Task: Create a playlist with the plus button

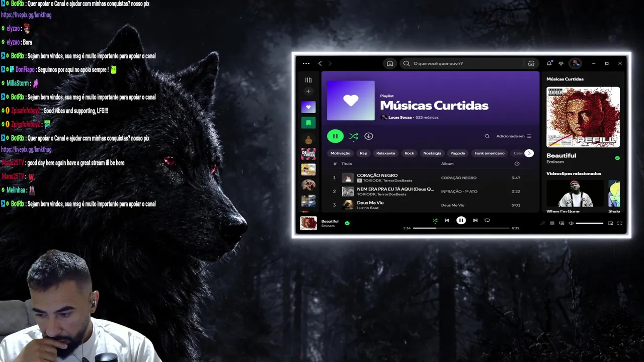Action: click(x=308, y=92)
